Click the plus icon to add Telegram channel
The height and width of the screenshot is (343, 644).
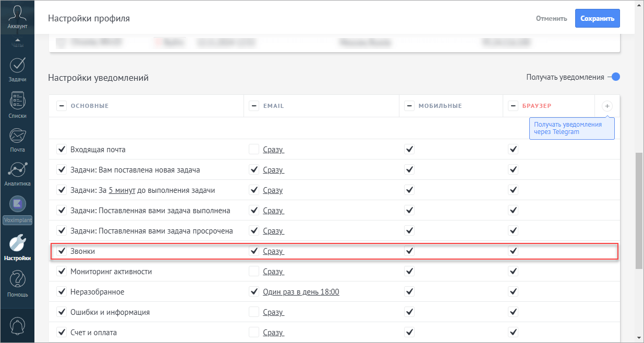point(607,106)
